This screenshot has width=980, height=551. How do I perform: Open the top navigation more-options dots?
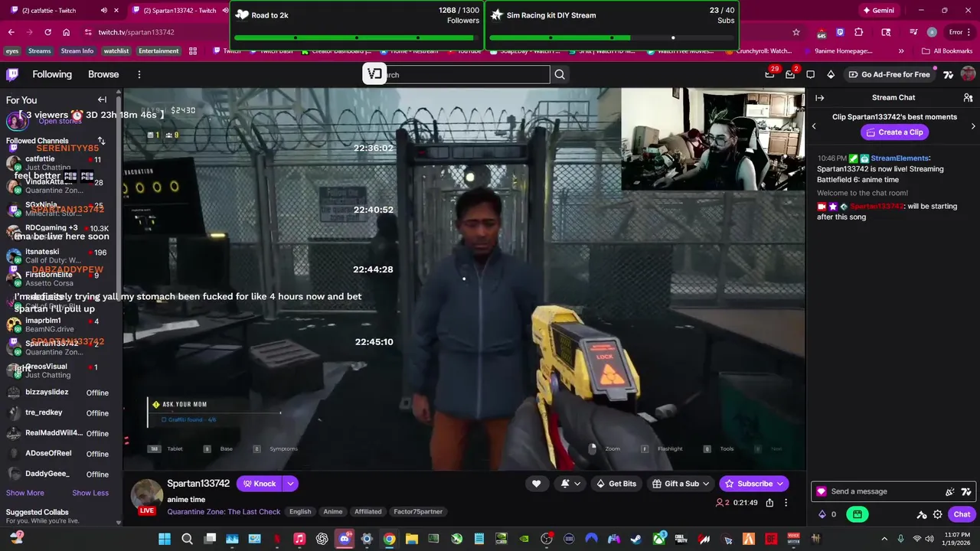coord(139,74)
